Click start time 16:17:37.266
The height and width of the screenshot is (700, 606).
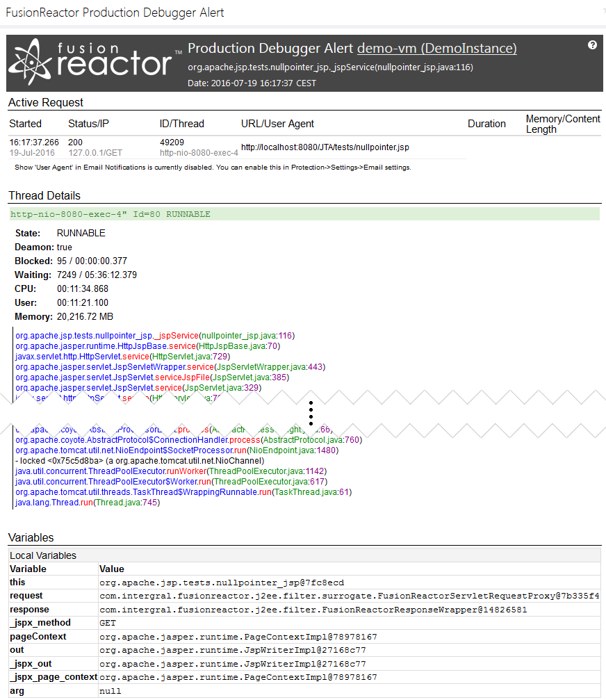pyautogui.click(x=34, y=142)
